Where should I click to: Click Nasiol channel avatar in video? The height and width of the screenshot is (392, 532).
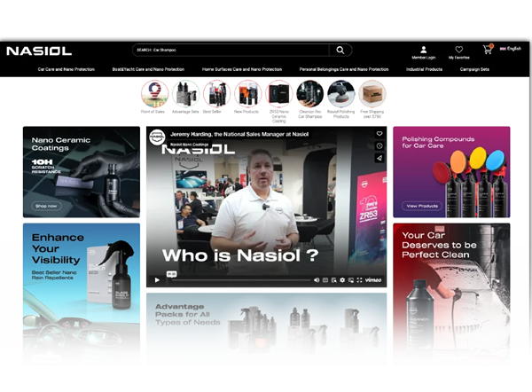point(157,137)
